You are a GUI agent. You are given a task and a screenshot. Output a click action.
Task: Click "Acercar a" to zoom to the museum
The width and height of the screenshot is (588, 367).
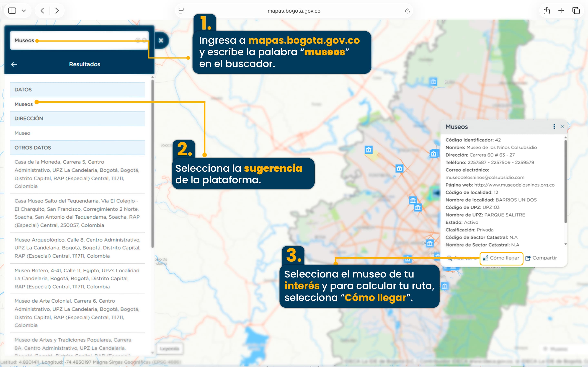[x=462, y=258]
